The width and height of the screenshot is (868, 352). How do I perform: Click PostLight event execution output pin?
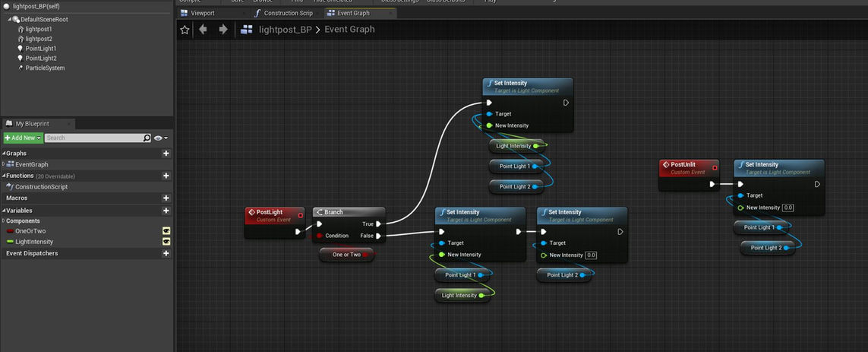[x=298, y=232]
